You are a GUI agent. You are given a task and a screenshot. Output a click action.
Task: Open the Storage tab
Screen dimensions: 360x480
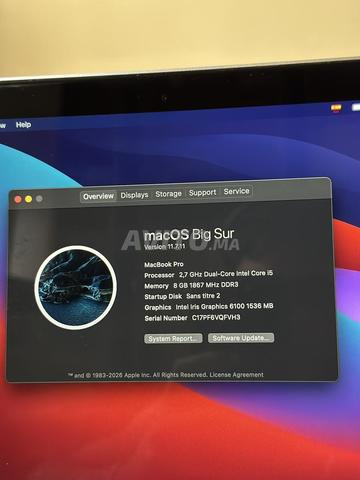click(168, 194)
